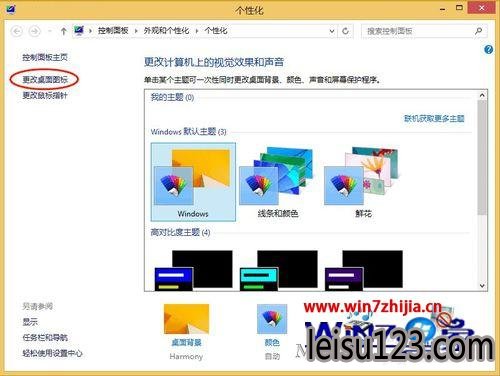The height and width of the screenshot is (376, 500).
Task: Expand the address bar history dropdown
Action: 332,31
